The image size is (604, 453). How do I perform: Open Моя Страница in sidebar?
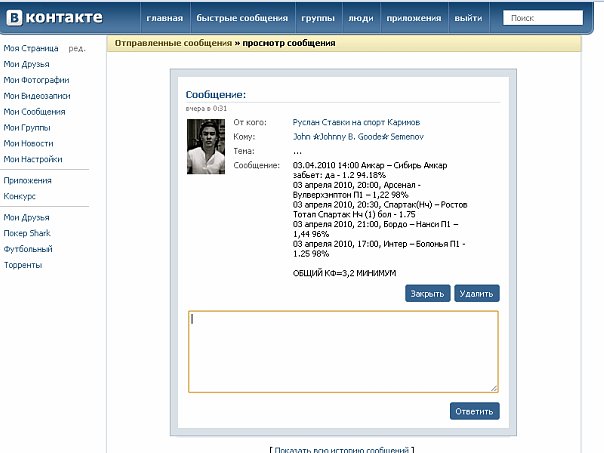click(30, 48)
